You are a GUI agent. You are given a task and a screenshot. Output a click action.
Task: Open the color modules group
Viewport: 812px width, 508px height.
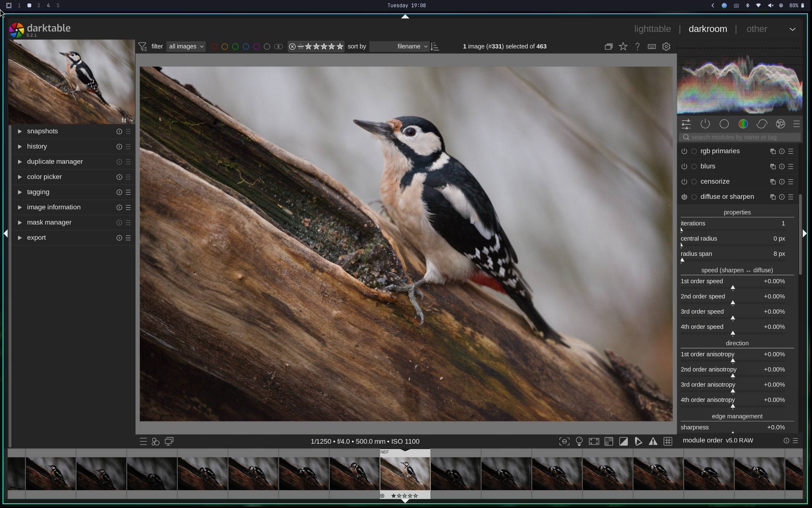click(743, 124)
